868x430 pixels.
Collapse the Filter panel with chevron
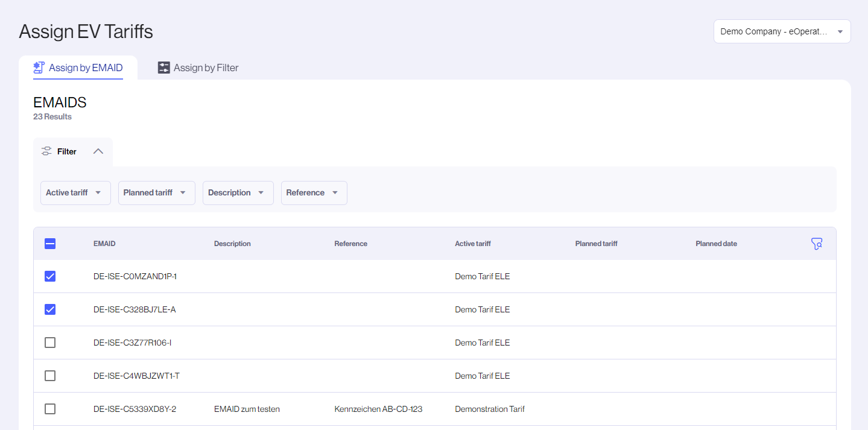[98, 151]
